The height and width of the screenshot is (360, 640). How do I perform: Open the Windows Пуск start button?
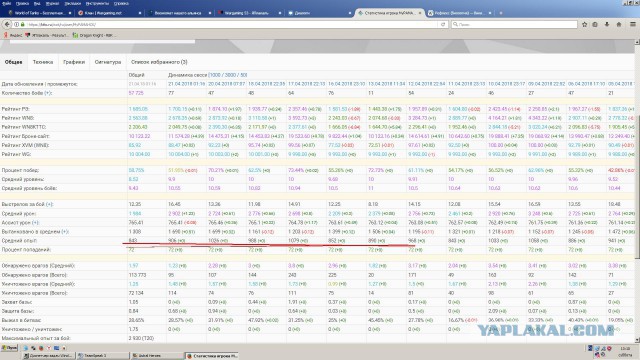9,348
